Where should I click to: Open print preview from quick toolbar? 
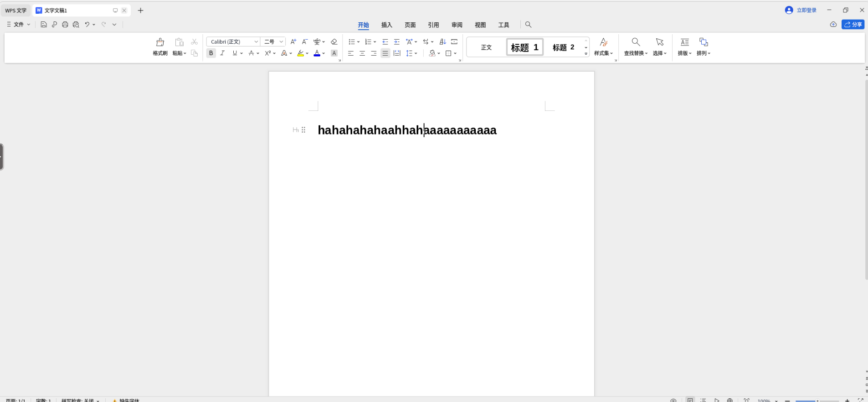[x=76, y=25]
